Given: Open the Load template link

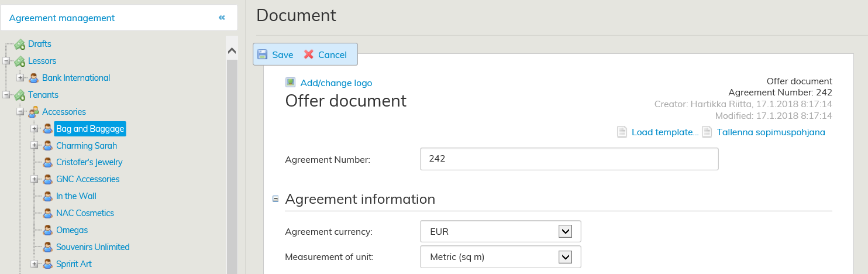Looking at the screenshot, I should [x=665, y=132].
